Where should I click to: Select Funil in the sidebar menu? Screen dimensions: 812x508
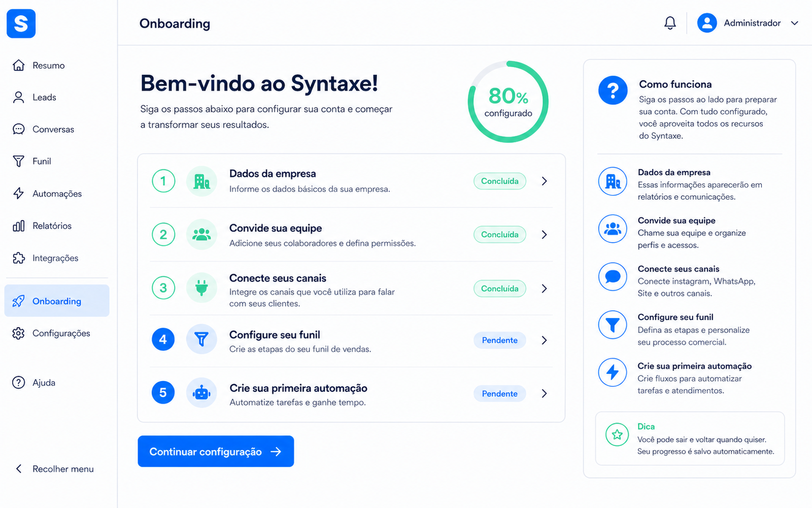(57, 162)
